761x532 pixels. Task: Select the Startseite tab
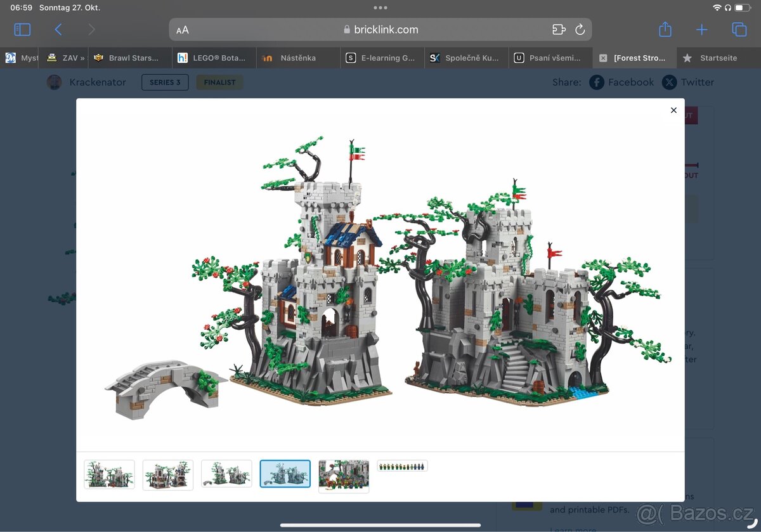717,57
